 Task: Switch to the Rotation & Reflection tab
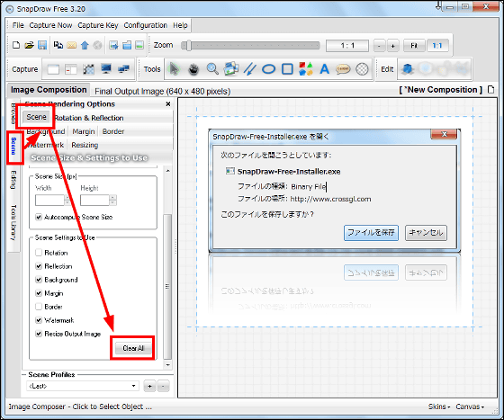click(89, 118)
